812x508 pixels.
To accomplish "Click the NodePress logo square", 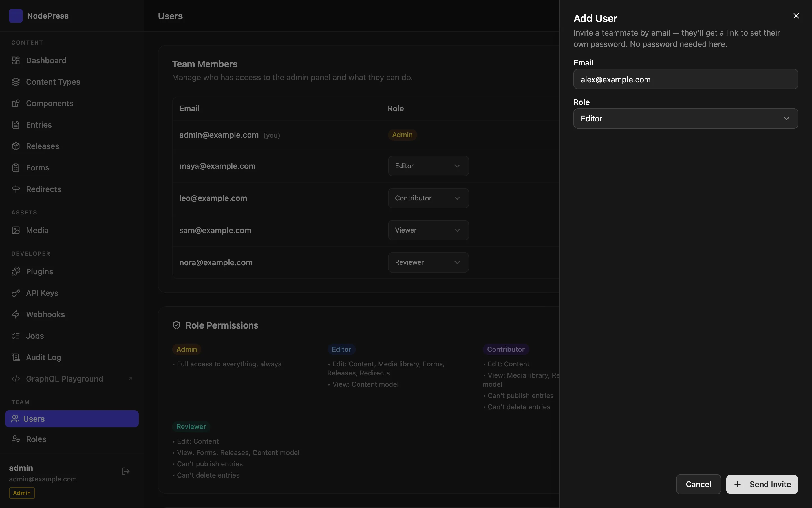I will pos(16,16).
